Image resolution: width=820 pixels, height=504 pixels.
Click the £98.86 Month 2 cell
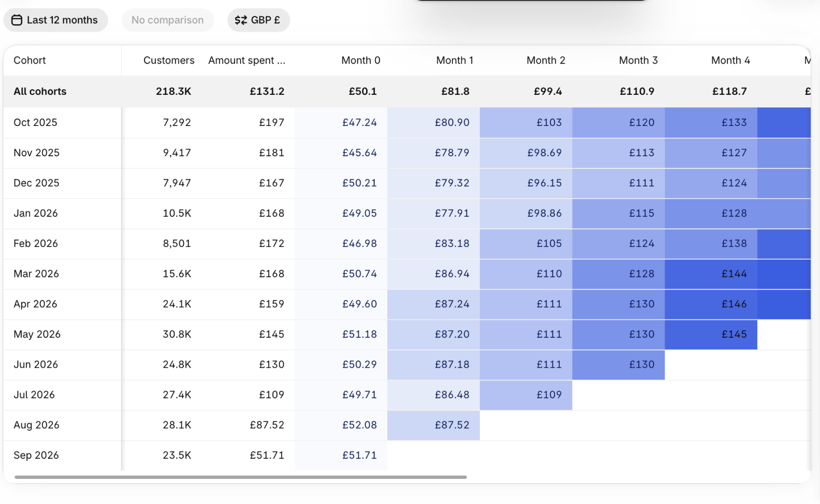tap(526, 213)
